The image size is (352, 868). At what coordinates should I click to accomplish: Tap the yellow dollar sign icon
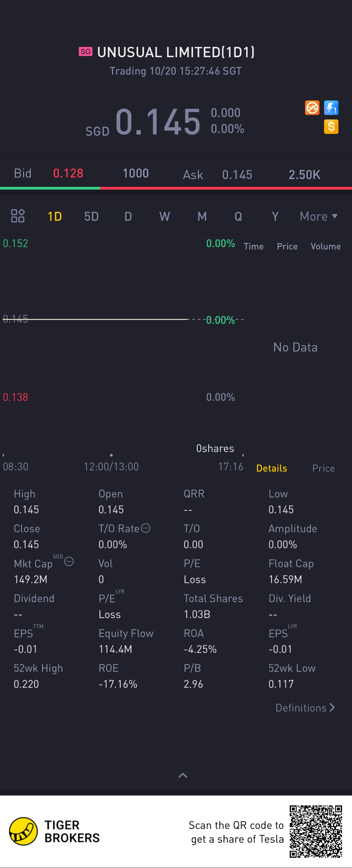331,127
